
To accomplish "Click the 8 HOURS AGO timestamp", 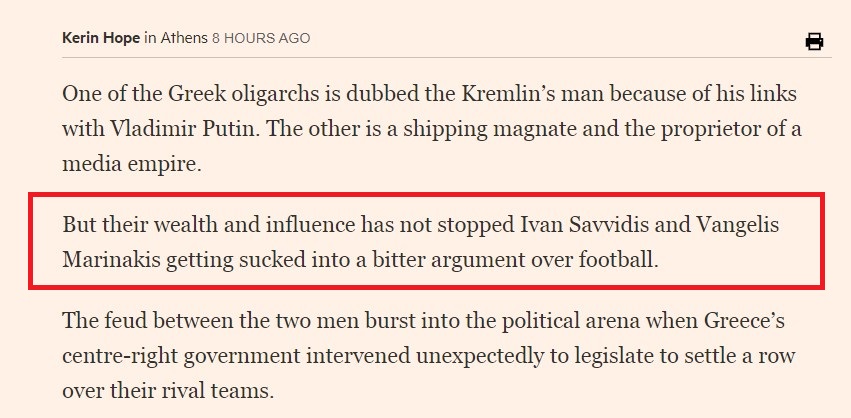I will (x=261, y=39).
